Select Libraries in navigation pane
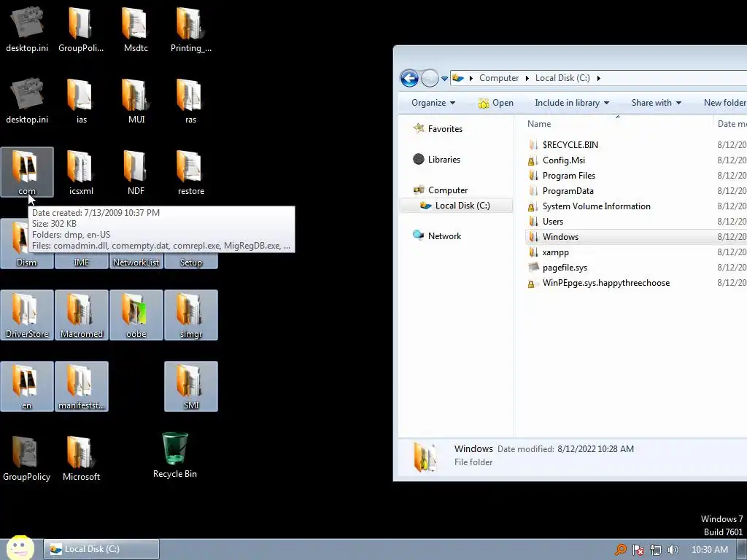The width and height of the screenshot is (747, 560). click(x=444, y=160)
